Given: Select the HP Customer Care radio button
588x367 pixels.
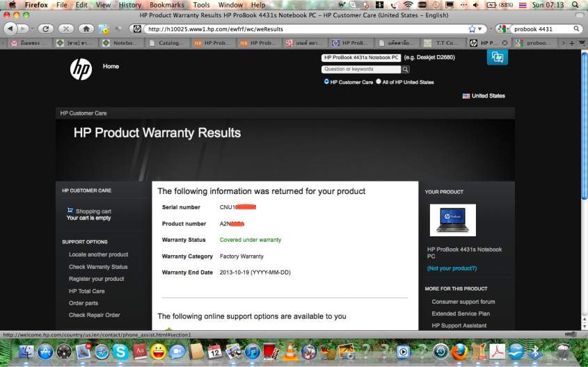Looking at the screenshot, I should pos(326,81).
